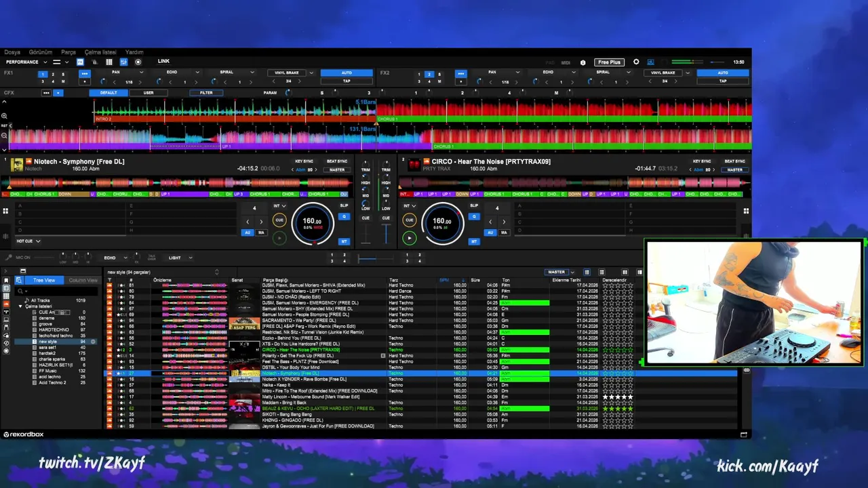Click the tag/bookmark icon in browser sidebar
868x488 pixels.
6,280
